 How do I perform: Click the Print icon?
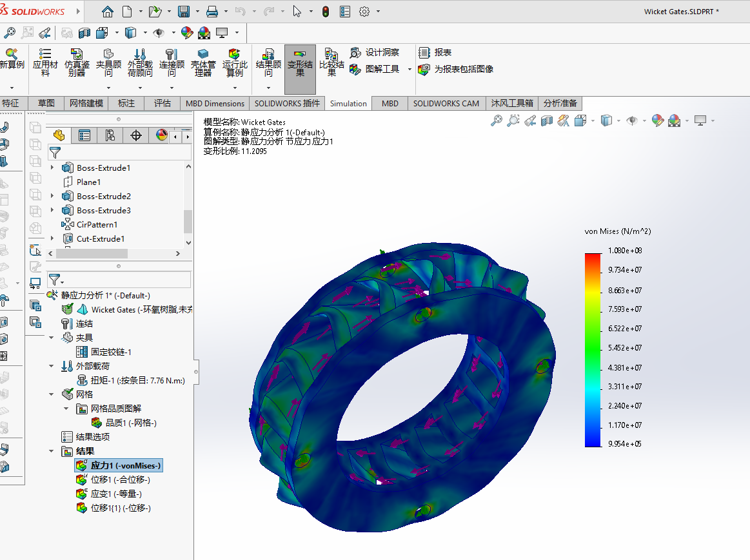(x=212, y=12)
